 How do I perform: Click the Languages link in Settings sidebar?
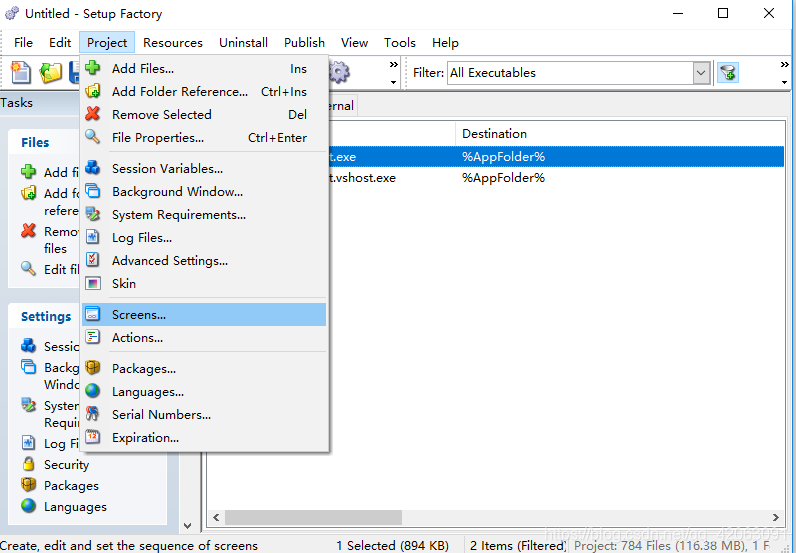click(75, 506)
